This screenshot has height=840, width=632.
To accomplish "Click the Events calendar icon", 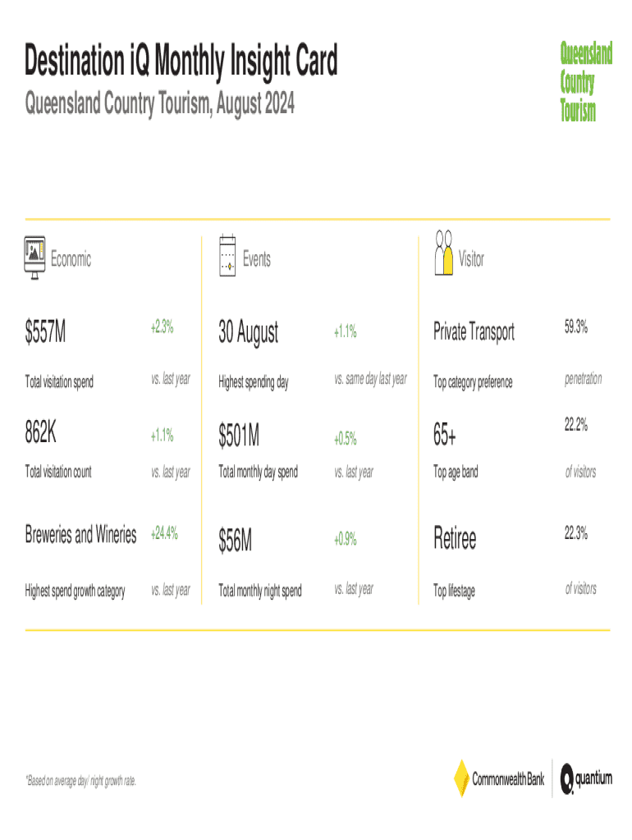I will coord(227,255).
